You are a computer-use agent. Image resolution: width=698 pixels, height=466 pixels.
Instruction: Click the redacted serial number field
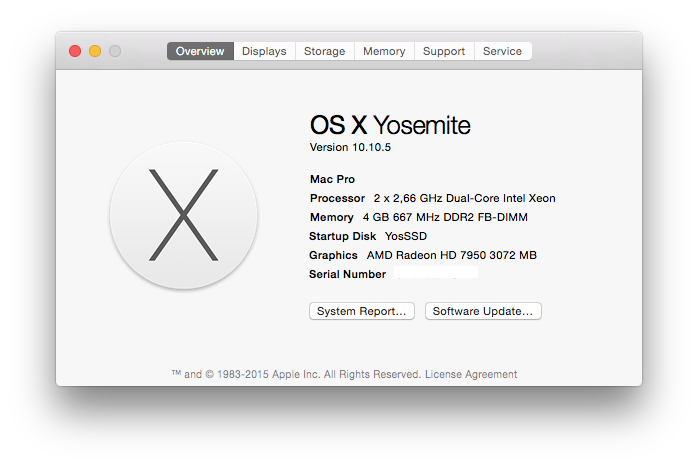tap(436, 272)
